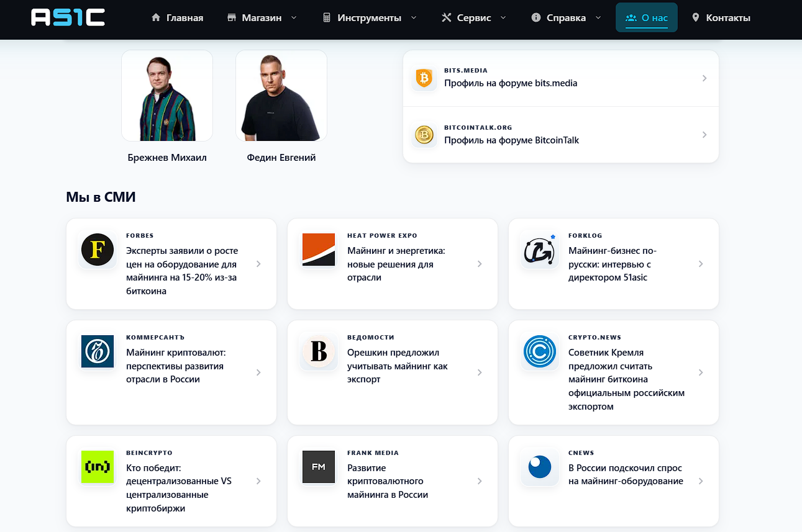
Task: Click the Heat Power Expo logo icon
Action: pos(319,250)
